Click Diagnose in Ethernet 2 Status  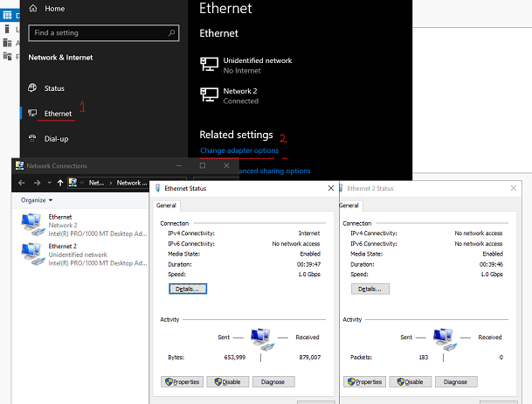(456, 381)
